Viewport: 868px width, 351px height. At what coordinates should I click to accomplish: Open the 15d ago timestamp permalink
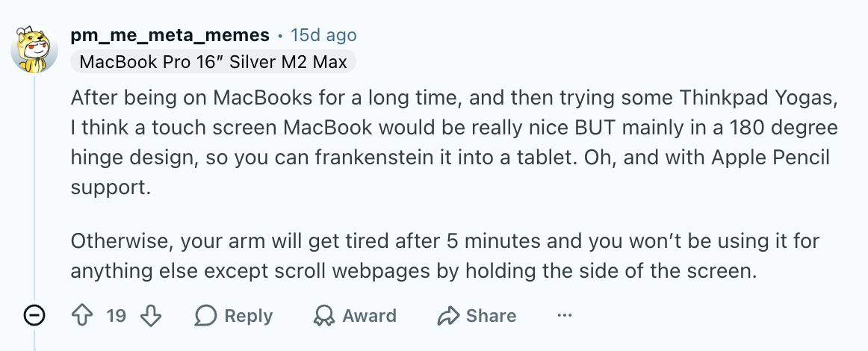click(x=324, y=35)
